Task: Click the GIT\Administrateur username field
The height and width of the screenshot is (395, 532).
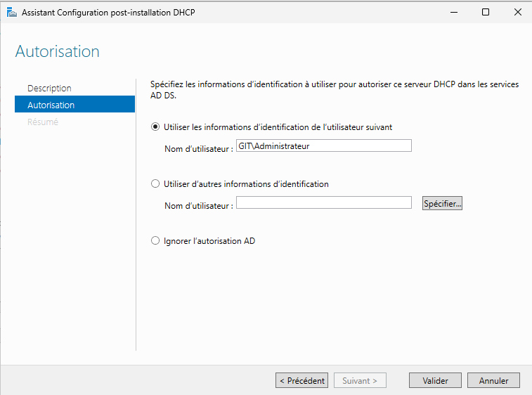Action: tap(323, 146)
